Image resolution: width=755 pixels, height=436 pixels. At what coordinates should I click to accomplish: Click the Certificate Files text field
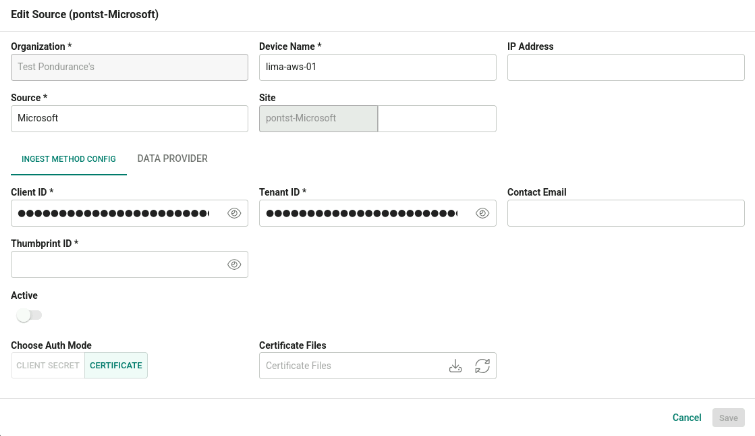pyautogui.click(x=351, y=366)
